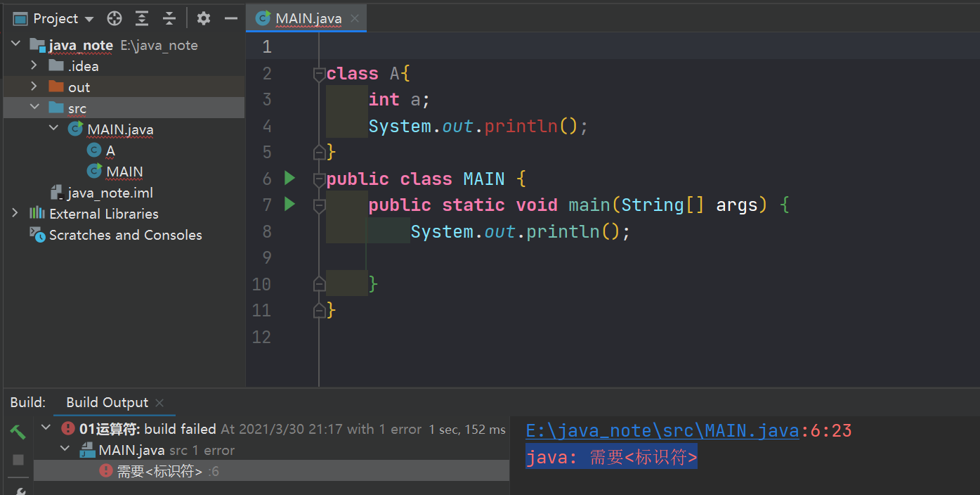Collapse the MAIN.java node in project tree

pos(53,129)
